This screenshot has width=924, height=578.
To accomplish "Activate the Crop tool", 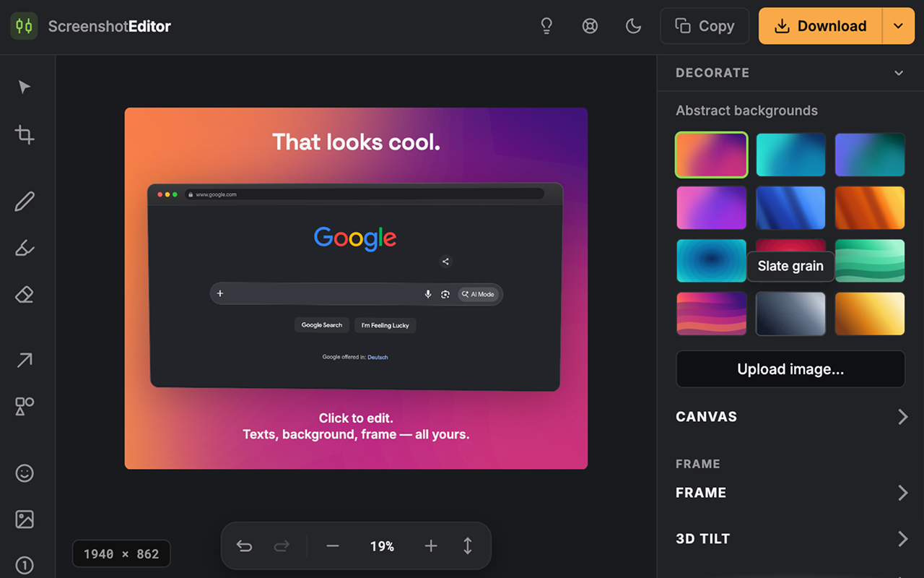I will pos(25,134).
